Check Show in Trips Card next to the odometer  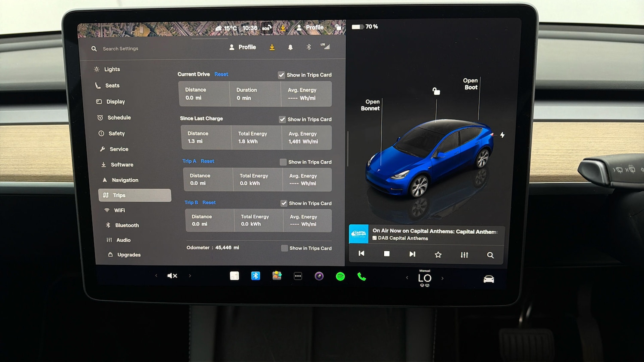[284, 248]
